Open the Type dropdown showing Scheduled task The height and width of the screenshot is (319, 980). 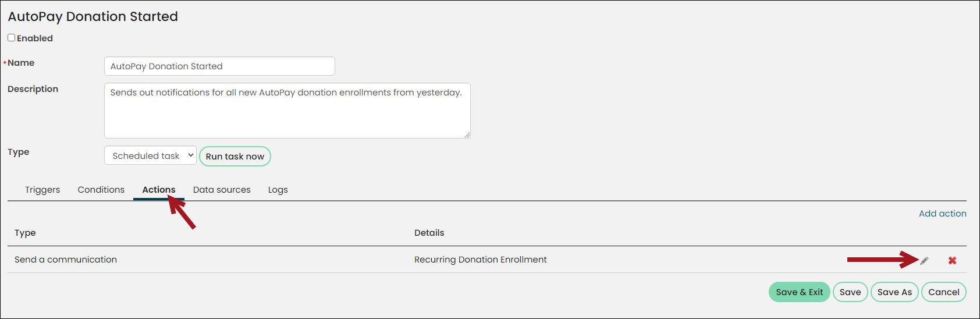point(151,155)
